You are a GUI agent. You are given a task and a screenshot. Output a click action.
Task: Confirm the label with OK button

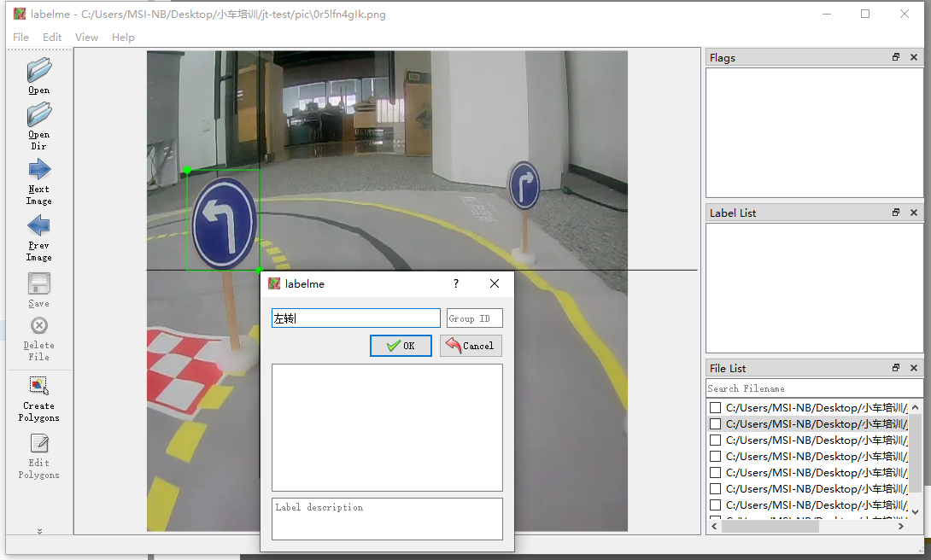[x=401, y=346]
